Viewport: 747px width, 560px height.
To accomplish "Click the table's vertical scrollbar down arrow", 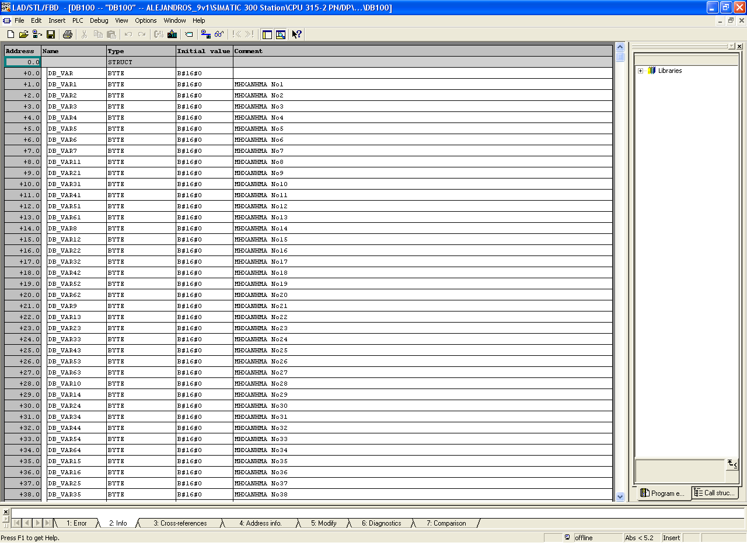I will click(620, 496).
